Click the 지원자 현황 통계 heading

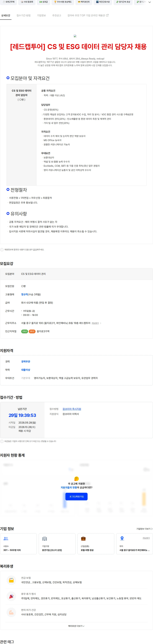[12, 455]
